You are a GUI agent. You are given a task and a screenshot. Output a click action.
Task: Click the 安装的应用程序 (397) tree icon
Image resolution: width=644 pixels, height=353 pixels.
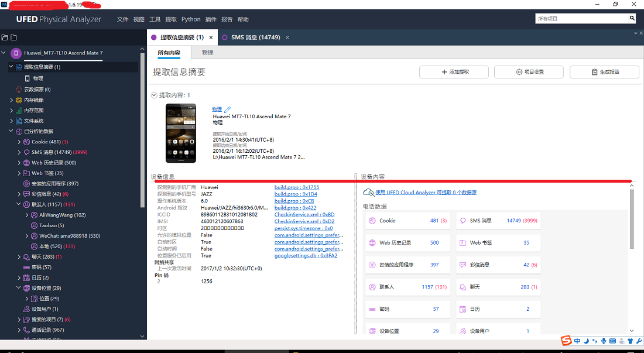coord(27,183)
